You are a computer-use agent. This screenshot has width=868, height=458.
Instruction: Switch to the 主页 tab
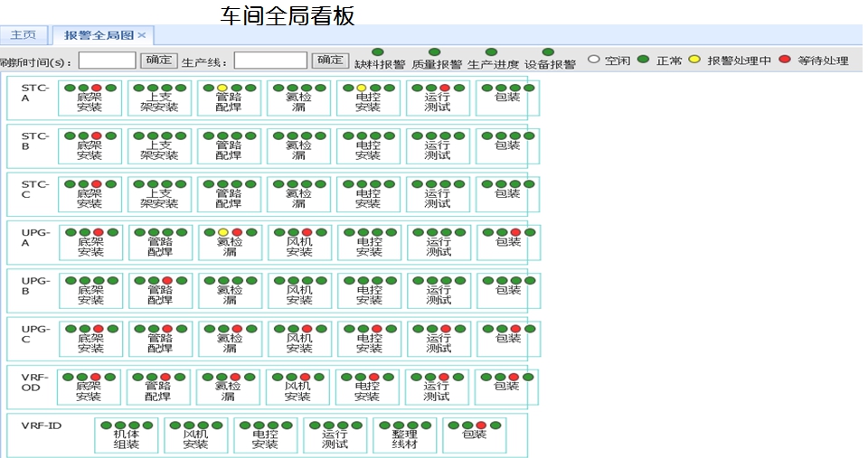pos(24,35)
